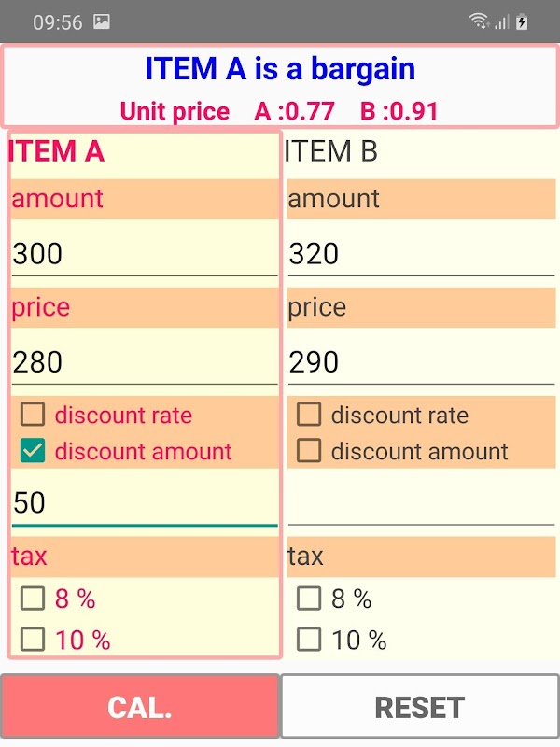Edit ITEM A amount field showing 300
This screenshot has height=747, width=560.
pos(144,253)
